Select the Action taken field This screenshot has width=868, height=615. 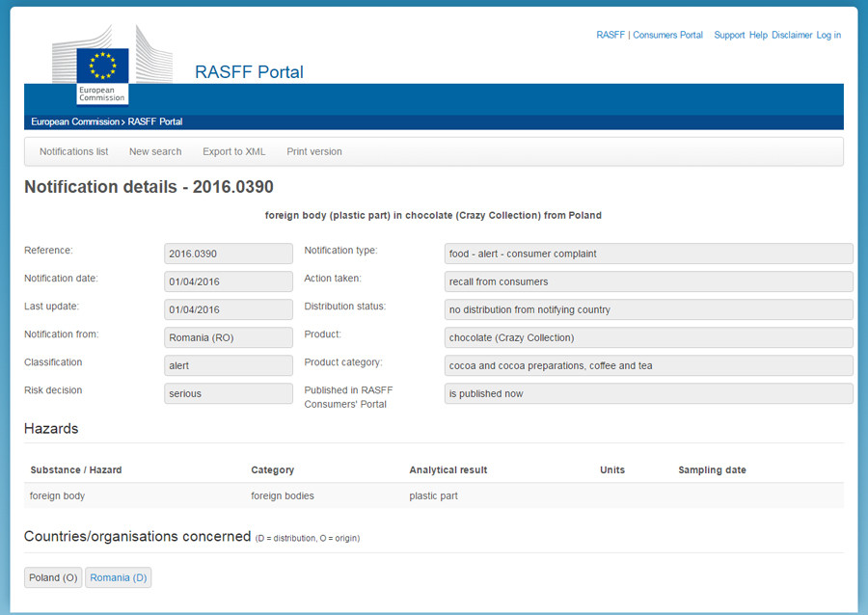click(x=648, y=281)
